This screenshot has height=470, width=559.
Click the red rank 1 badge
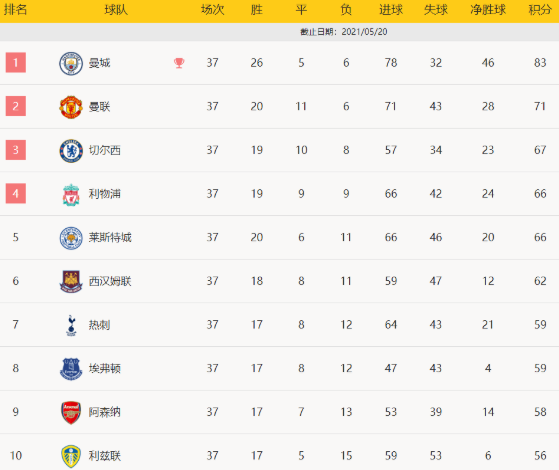coord(16,63)
